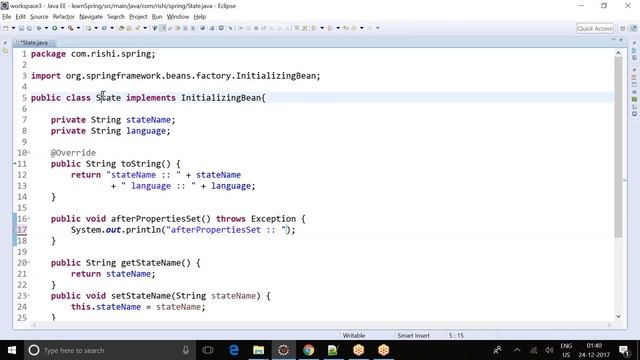The height and width of the screenshot is (360, 640).
Task: Click the vertical scrollbar thumb in editor
Action: click(x=618, y=147)
